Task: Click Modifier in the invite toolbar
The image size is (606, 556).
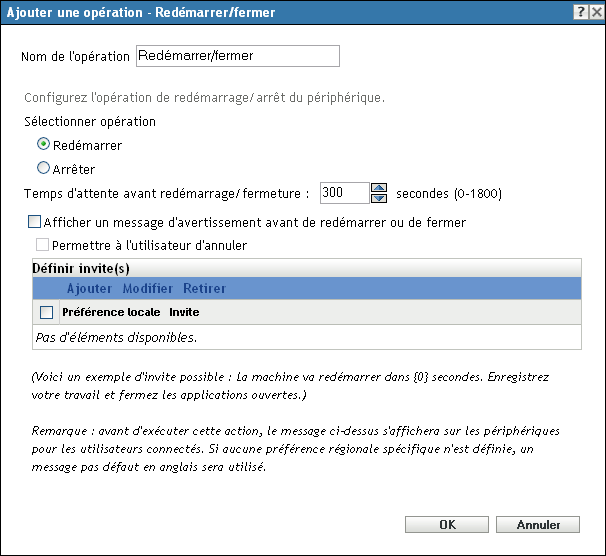Action: (147, 289)
